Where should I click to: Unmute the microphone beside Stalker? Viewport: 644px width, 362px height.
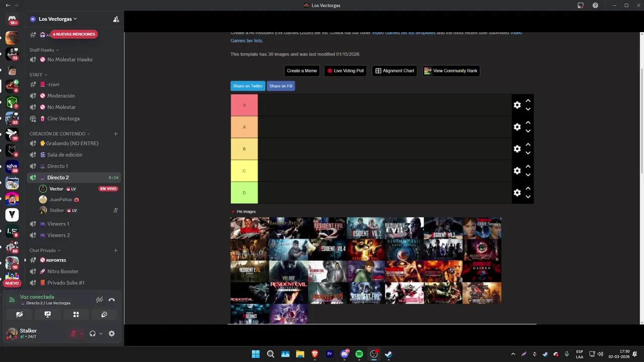(x=73, y=333)
